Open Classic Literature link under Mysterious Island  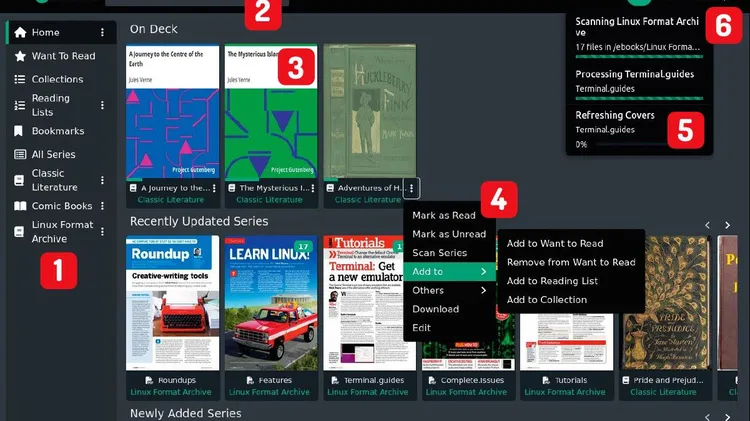269,200
